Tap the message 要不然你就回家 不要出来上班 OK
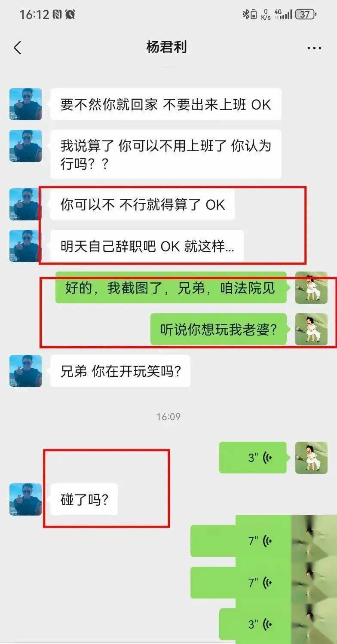337x644 pixels. tap(166, 104)
